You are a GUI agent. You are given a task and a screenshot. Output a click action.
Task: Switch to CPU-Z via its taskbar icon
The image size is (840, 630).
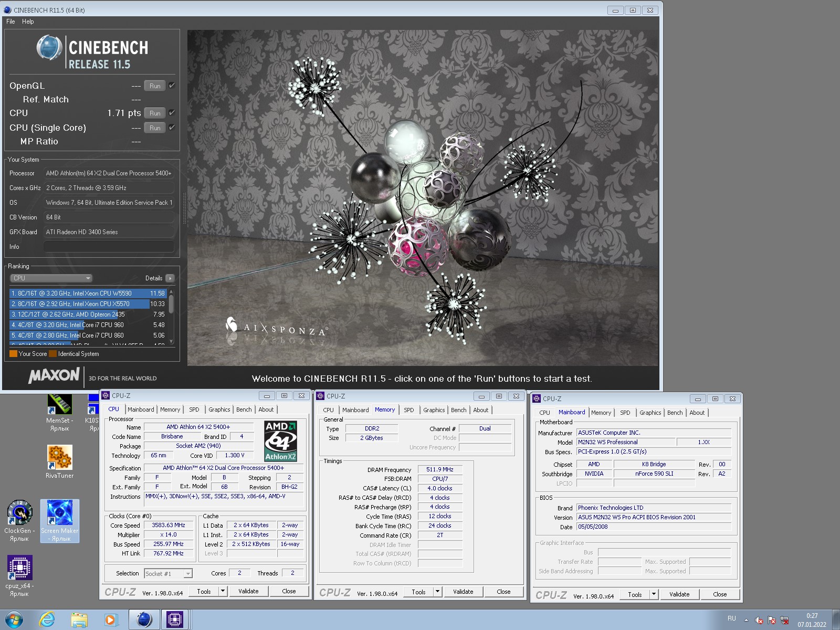(174, 620)
